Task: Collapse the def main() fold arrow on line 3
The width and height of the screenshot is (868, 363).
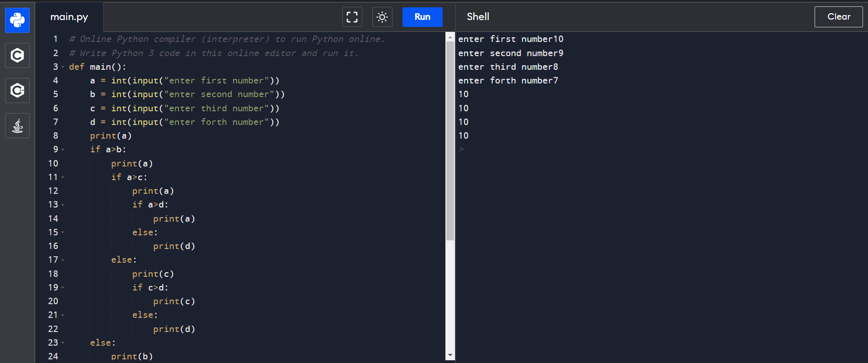Action: (63, 67)
